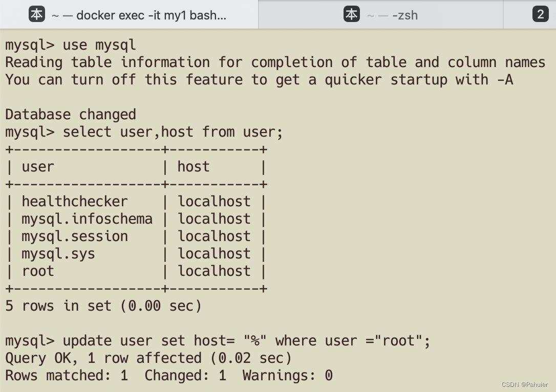
Task: Click the host column header
Action: (193, 166)
